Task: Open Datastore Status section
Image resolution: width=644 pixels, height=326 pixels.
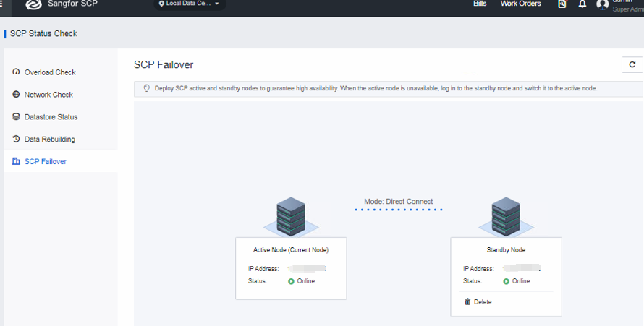Action: tap(51, 117)
